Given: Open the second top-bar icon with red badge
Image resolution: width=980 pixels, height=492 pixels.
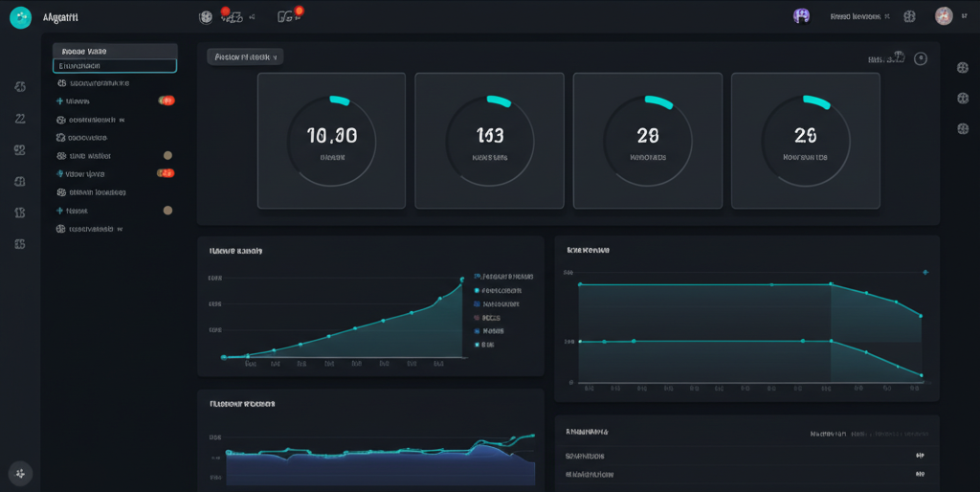Looking at the screenshot, I should (x=288, y=16).
